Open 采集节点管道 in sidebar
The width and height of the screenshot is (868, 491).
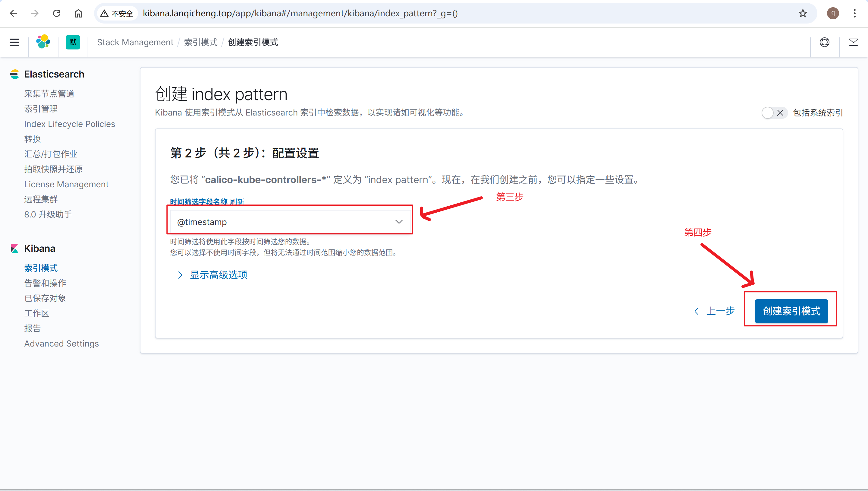[x=49, y=94]
